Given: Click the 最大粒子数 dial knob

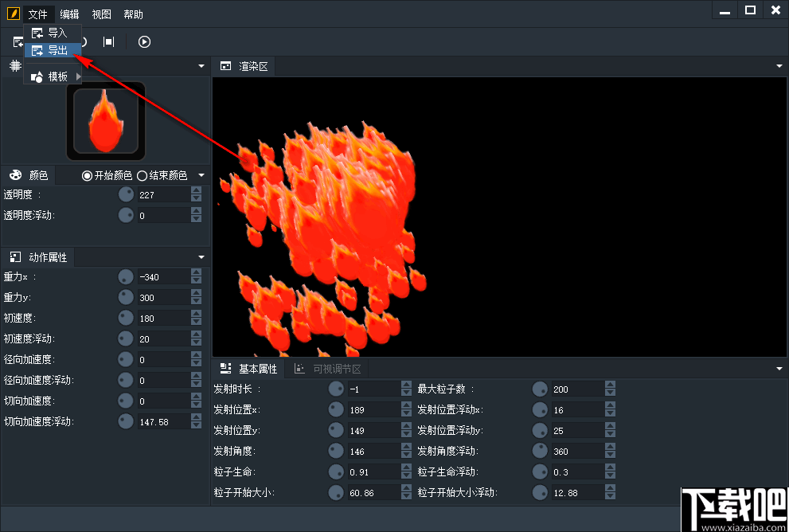Looking at the screenshot, I should tap(540, 389).
